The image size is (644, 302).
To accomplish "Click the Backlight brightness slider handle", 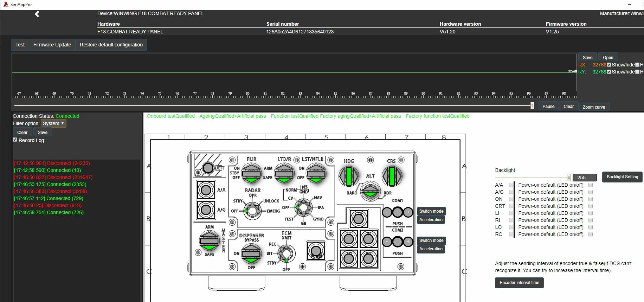I will click(x=569, y=178).
